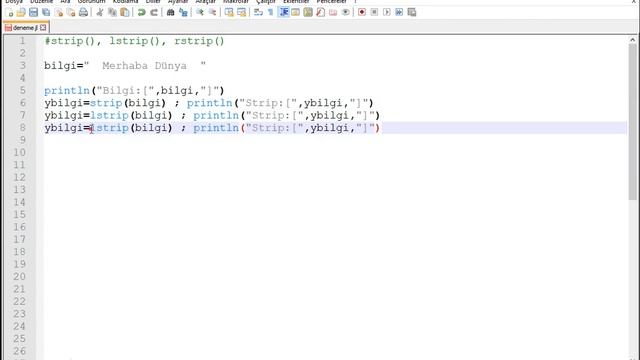Open the Eklentiler menu
The height and width of the screenshot is (360, 640).
click(x=296, y=2)
